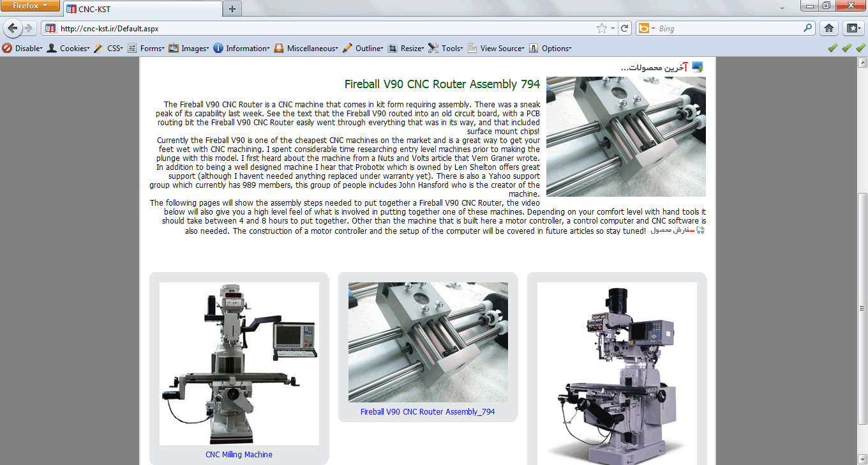Open the CNC Milling Machine link
Screen dimensions: 868x465
tap(239, 455)
